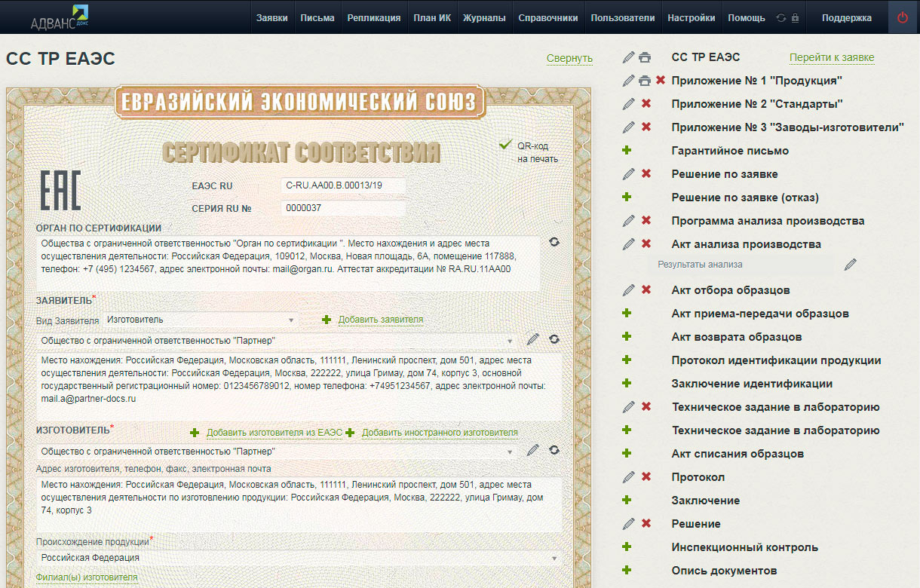
Task: Click the Перейти к заявке link
Action: 831,57
